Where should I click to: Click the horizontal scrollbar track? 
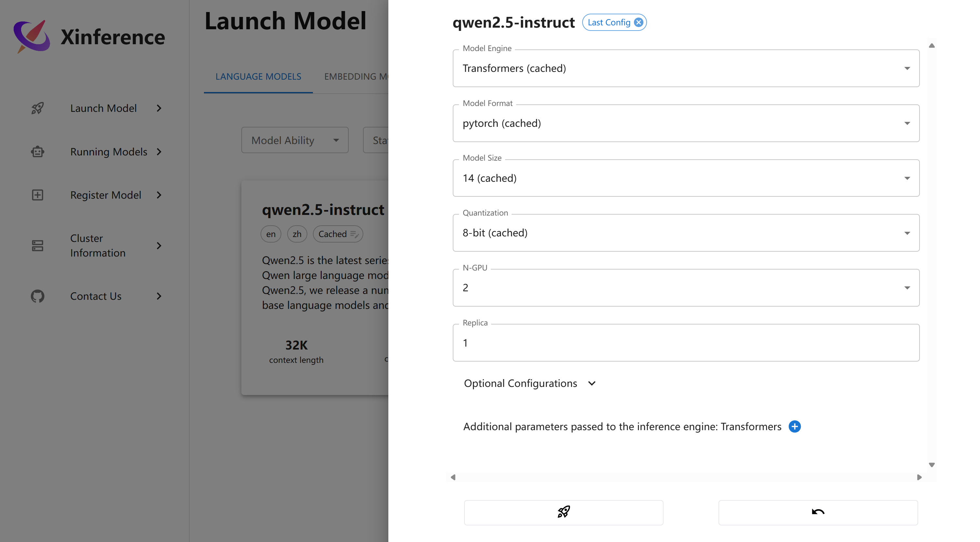click(686, 477)
